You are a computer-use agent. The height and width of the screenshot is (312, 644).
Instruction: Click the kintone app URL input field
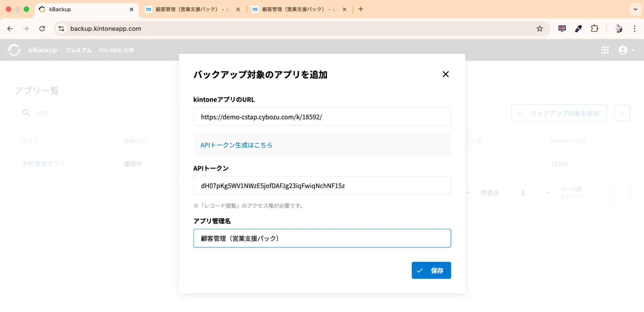322,117
